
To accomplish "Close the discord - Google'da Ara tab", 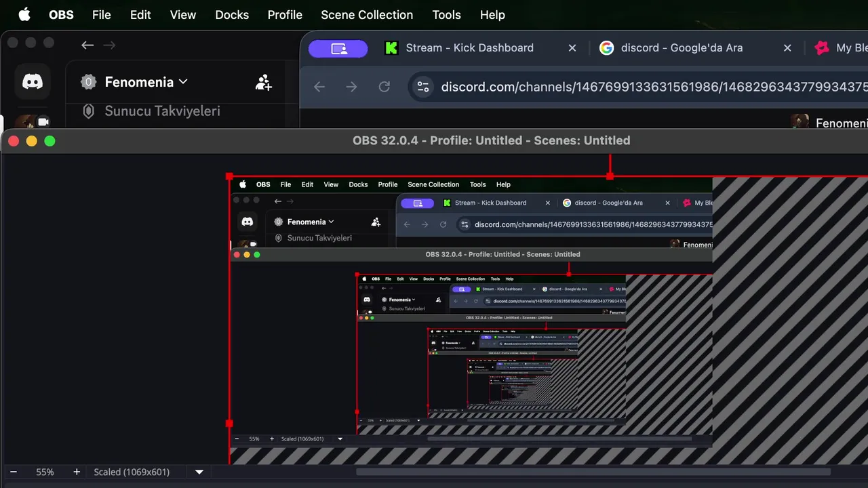I will click(x=787, y=48).
